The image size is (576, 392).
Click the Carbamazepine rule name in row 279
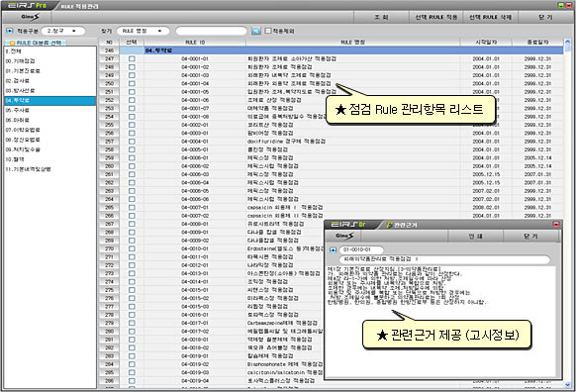coord(282,323)
